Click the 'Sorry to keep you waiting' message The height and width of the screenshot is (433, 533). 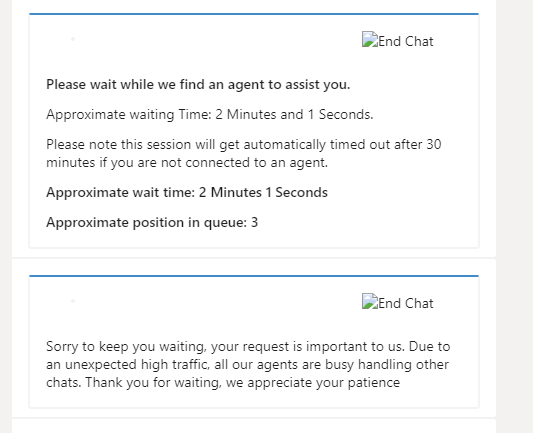[x=248, y=365]
